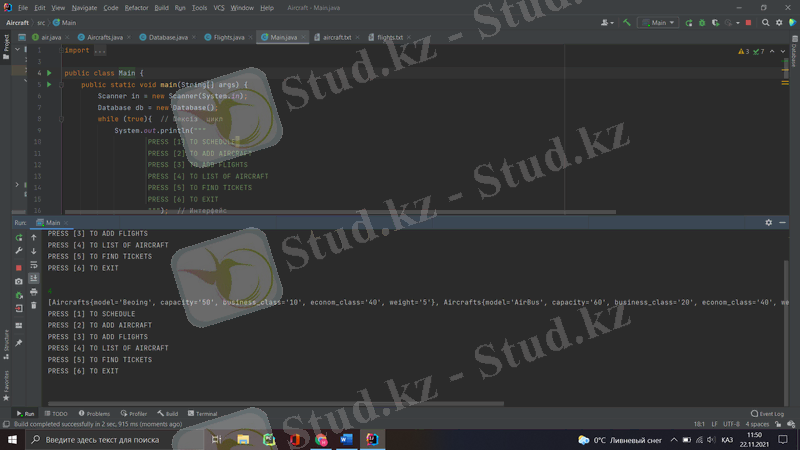The width and height of the screenshot is (800, 450).
Task: Open the Problems tool window
Action: click(x=94, y=414)
